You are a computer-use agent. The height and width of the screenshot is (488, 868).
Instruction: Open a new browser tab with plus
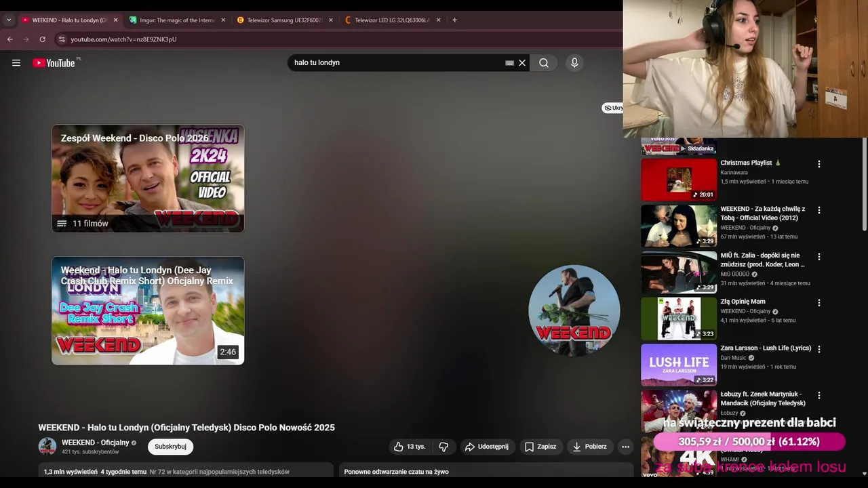[454, 20]
